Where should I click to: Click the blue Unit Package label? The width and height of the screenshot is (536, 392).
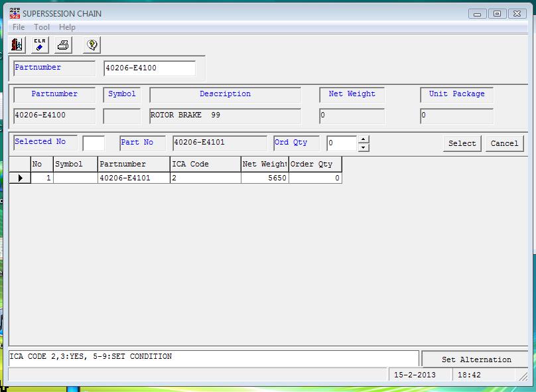(x=456, y=94)
